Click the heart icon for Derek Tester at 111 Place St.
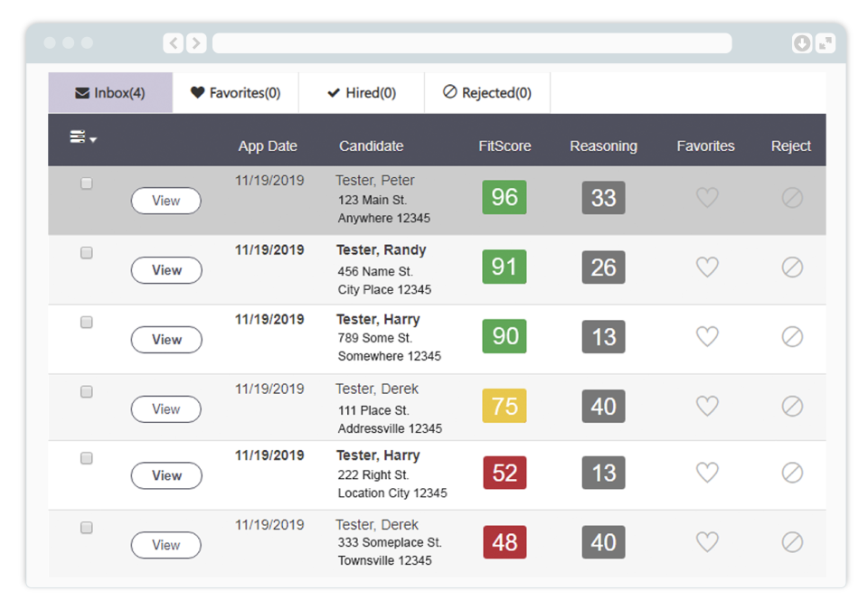The width and height of the screenshot is (868, 610). coord(707,406)
